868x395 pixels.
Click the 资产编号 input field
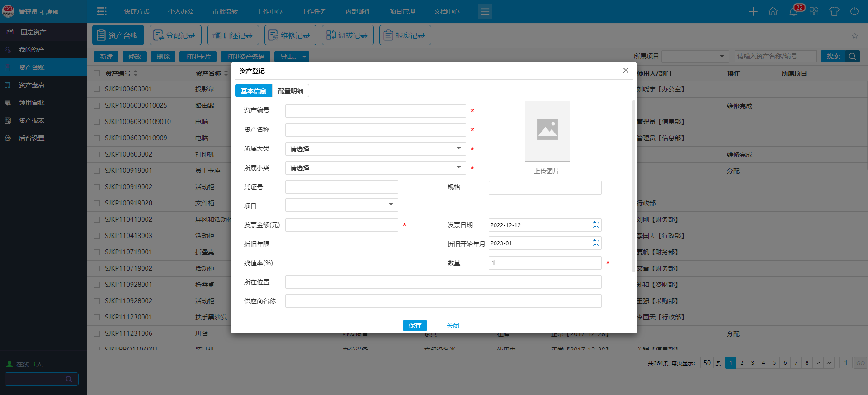[x=375, y=111]
